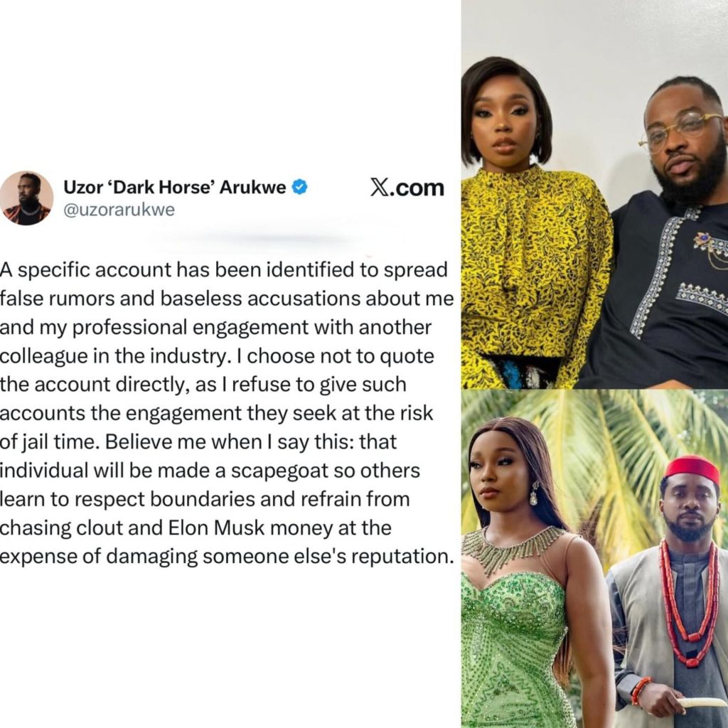Open the bottom photo with palm leaves

pyautogui.click(x=594, y=558)
